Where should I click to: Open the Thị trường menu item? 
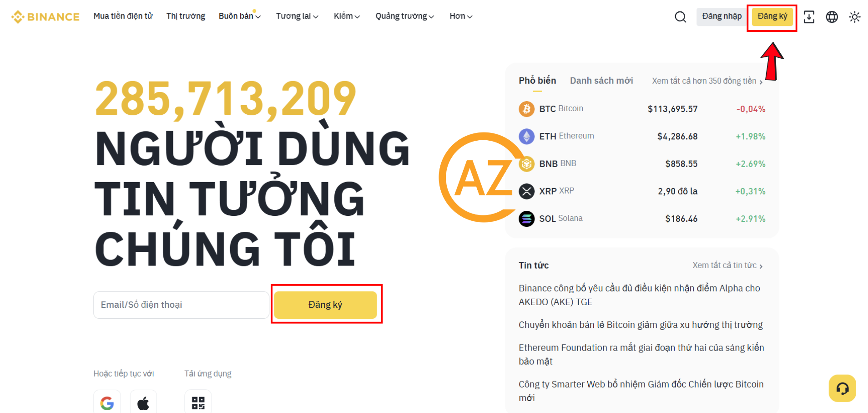(x=186, y=16)
